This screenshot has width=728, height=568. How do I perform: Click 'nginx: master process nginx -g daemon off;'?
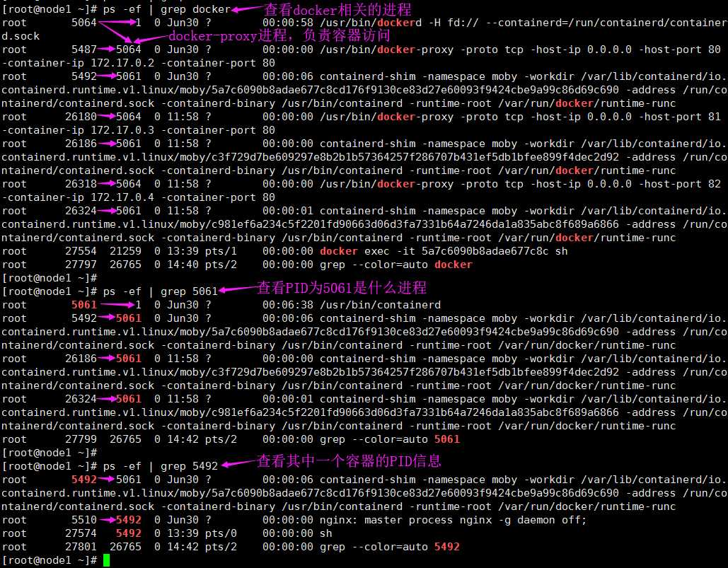pyautogui.click(x=453, y=520)
